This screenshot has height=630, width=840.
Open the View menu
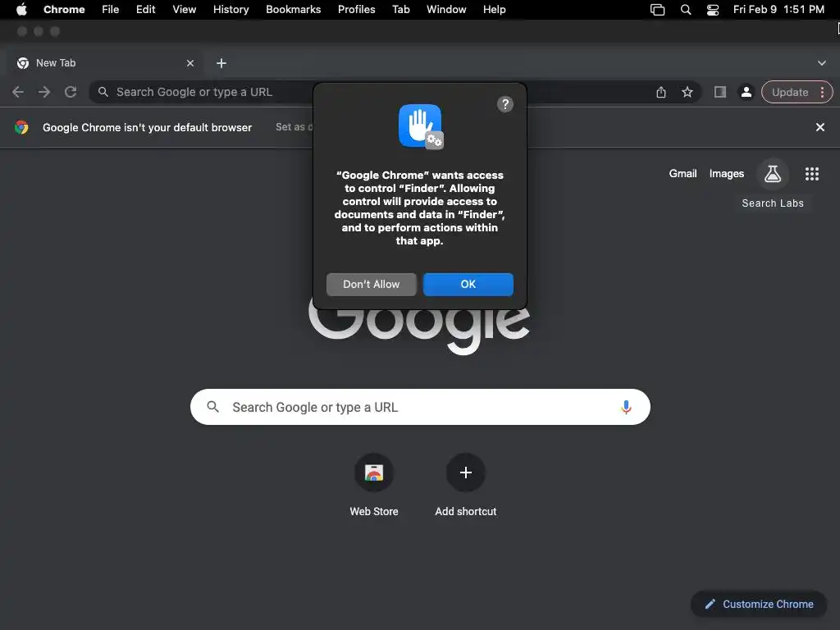185,9
